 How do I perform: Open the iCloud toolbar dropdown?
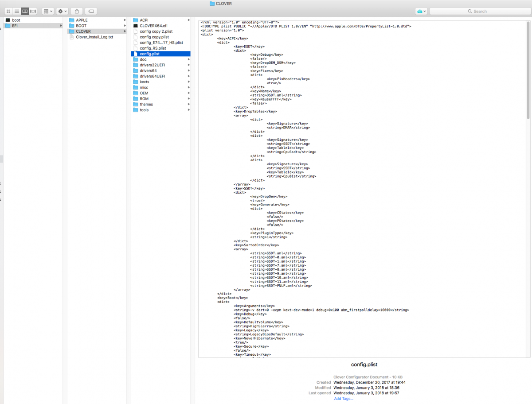(x=421, y=11)
